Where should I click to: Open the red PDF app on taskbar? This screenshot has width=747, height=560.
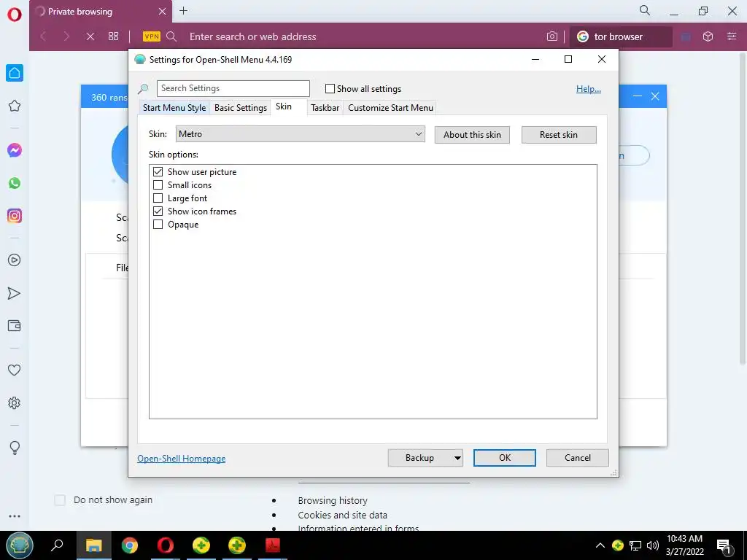click(273, 545)
